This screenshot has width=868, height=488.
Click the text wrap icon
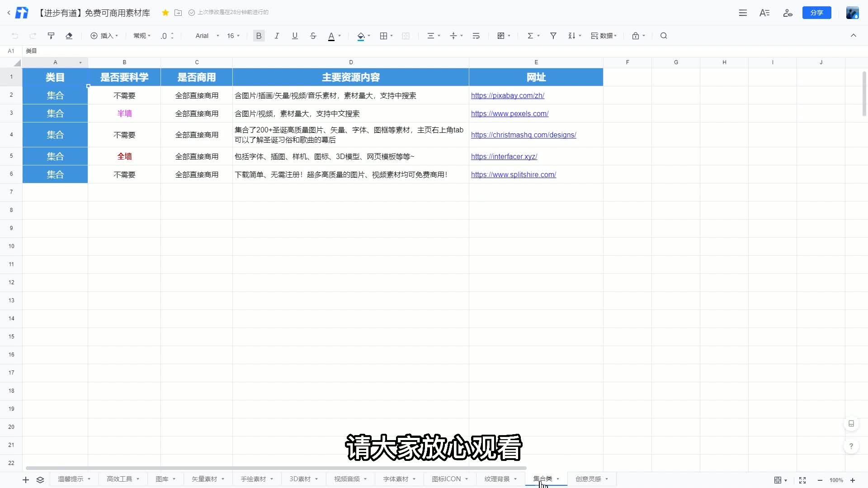pyautogui.click(x=476, y=36)
